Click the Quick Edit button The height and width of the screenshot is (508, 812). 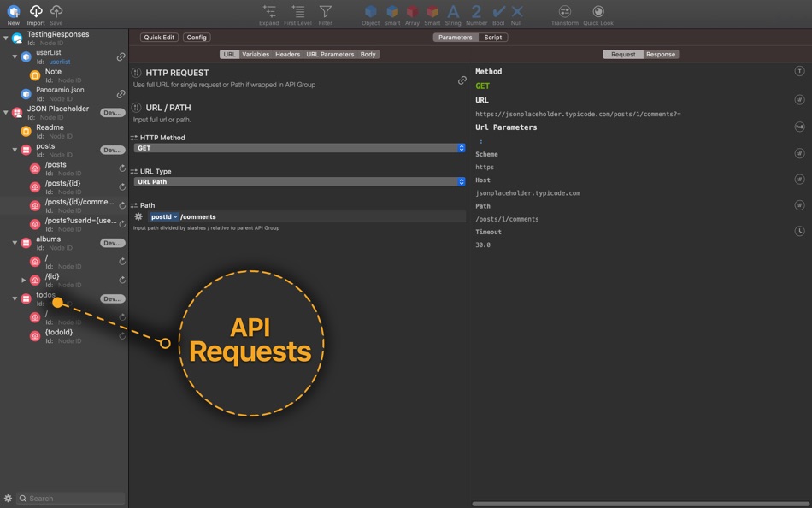159,38
